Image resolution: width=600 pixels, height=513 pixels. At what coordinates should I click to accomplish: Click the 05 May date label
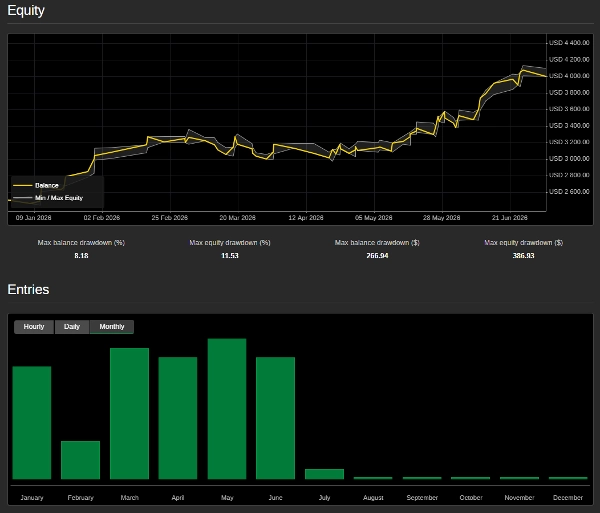point(373,218)
